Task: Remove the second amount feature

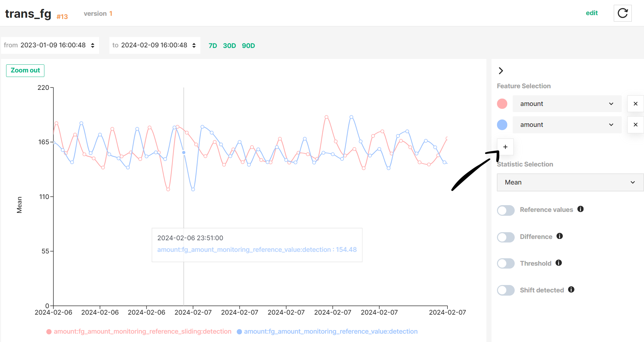Action: [x=635, y=125]
